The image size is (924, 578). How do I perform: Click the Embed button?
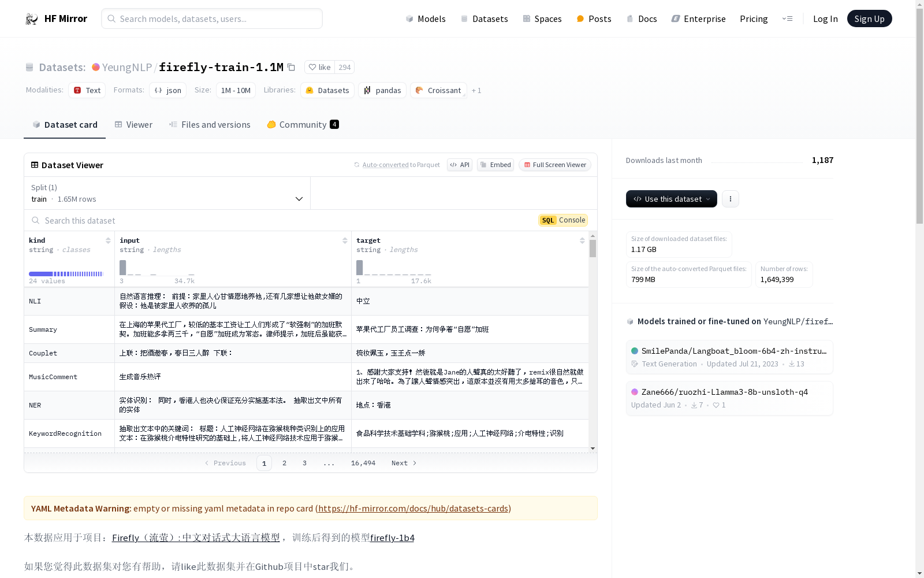pos(495,165)
